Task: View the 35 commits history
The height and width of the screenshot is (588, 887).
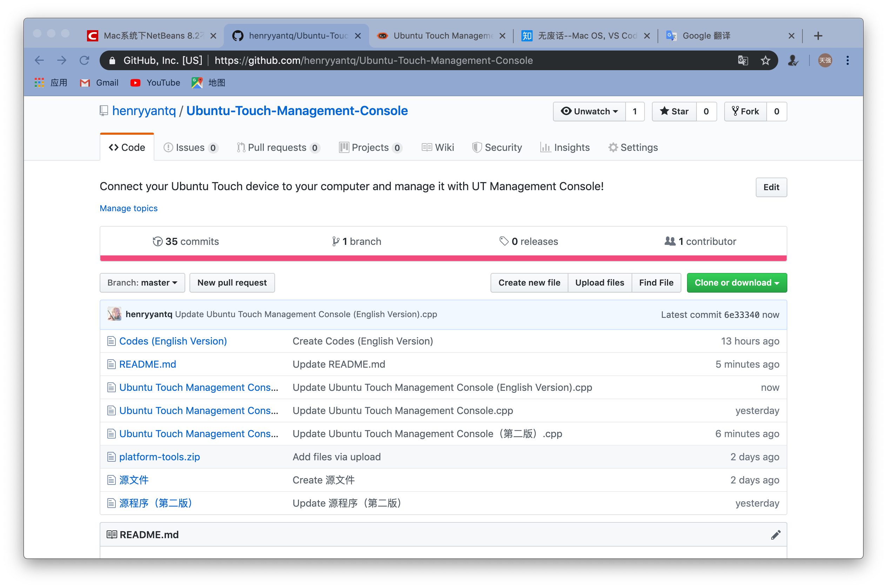Action: (x=186, y=241)
